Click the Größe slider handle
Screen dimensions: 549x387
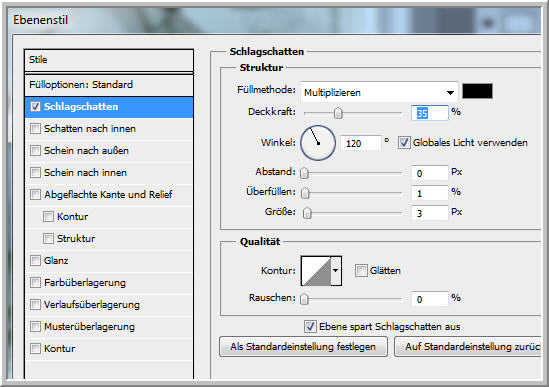[307, 213]
